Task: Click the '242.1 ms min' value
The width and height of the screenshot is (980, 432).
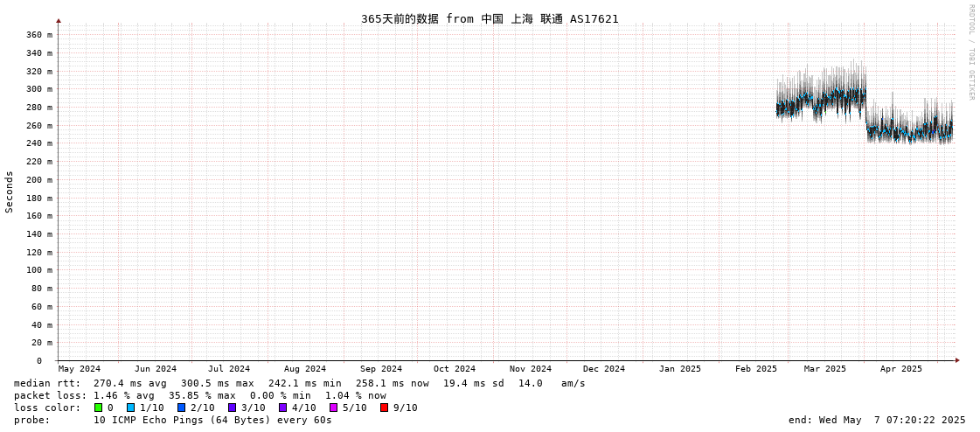Action: click(305, 383)
